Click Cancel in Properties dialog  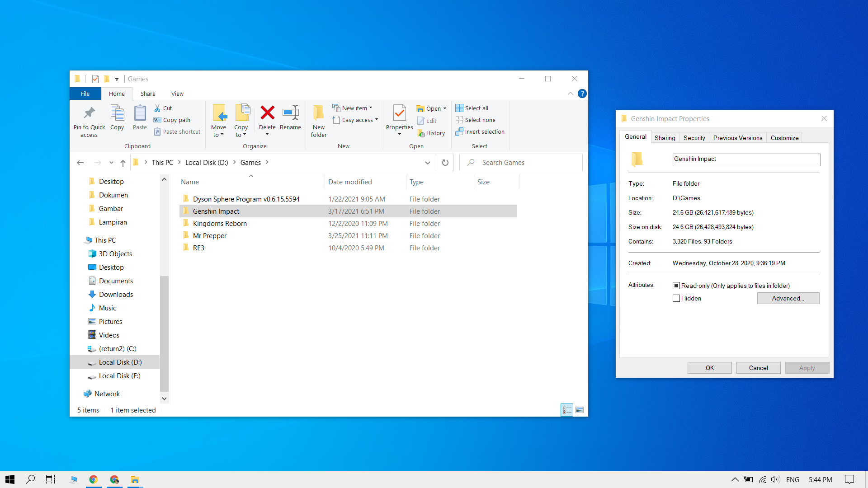759,368
